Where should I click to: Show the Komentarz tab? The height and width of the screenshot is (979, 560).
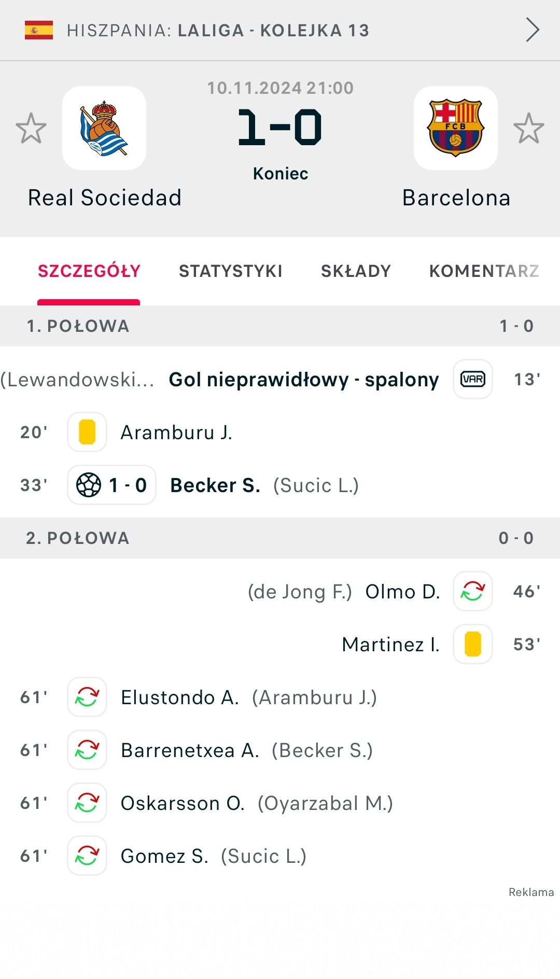484,271
